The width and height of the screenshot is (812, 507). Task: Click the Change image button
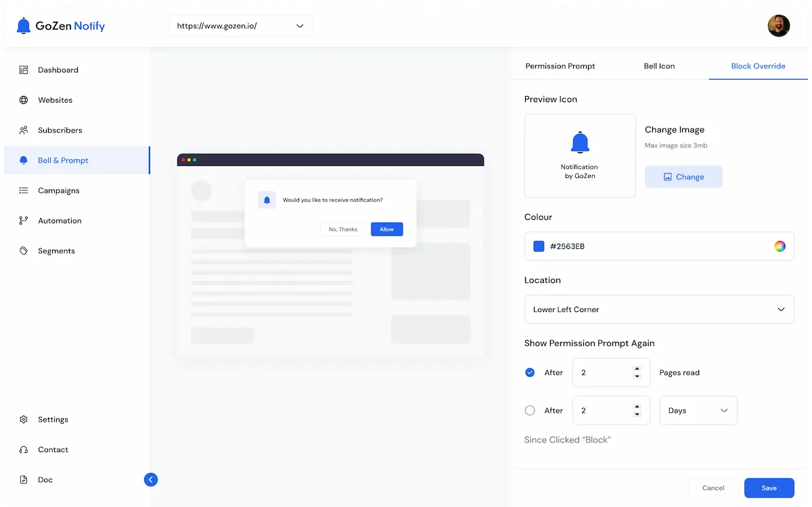[x=683, y=177]
